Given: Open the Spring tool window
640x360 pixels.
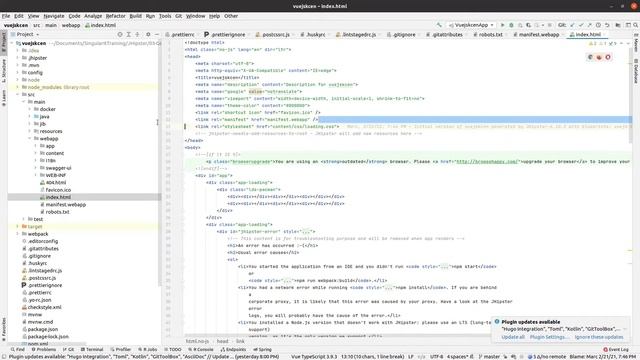Looking at the screenshot, I should (x=262, y=349).
